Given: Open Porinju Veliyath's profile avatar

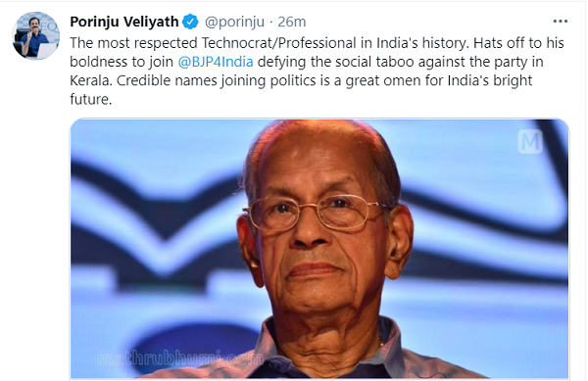Looking at the screenshot, I should (36, 35).
